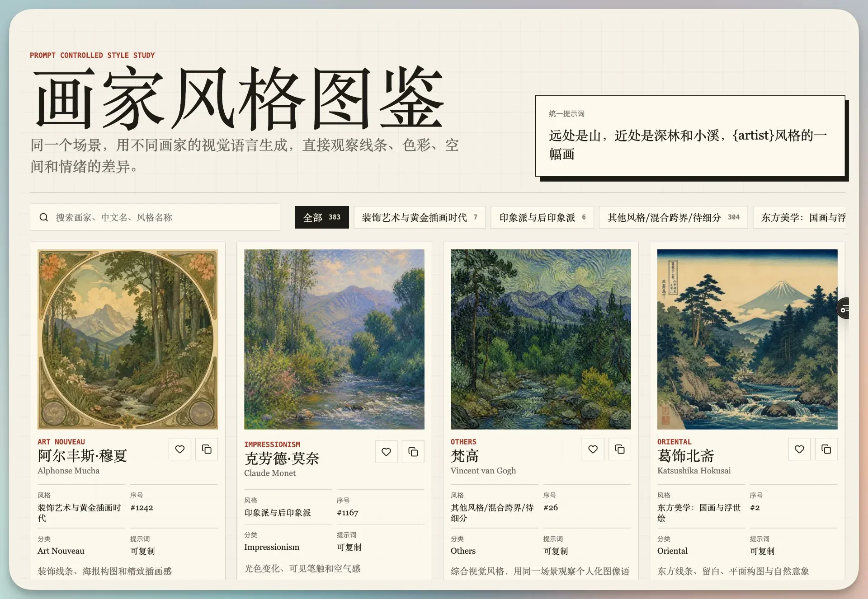Click 可复制 on the Van Gogh card
Image resolution: width=868 pixels, height=599 pixels.
[556, 551]
